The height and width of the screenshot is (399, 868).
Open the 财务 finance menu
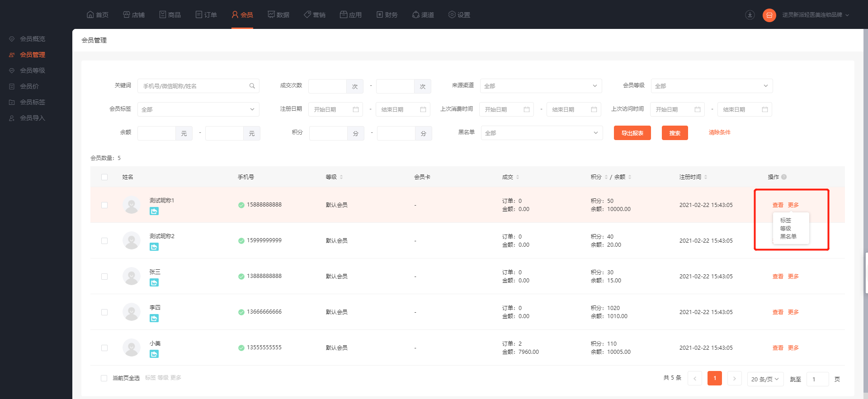387,15
